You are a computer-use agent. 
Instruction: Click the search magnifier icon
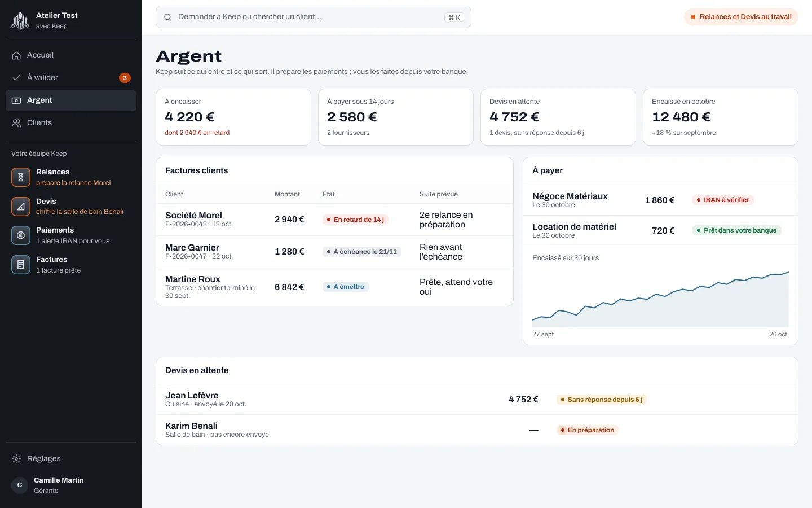(167, 17)
